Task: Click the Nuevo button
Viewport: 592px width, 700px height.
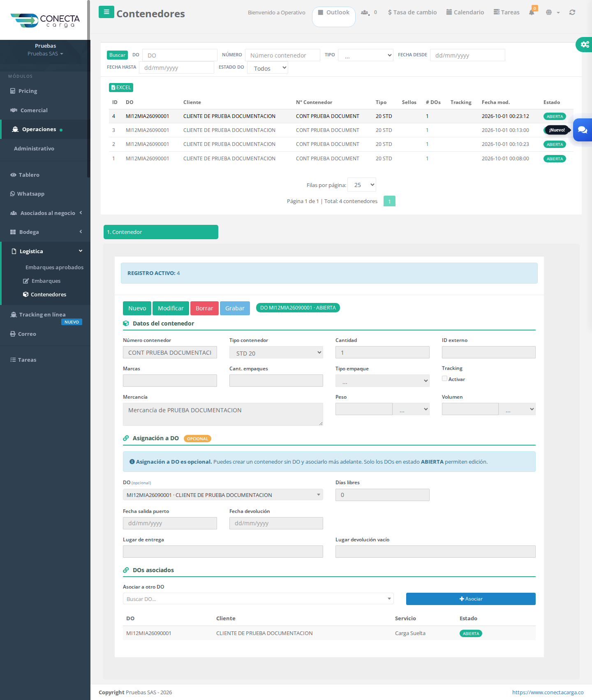Action: pyautogui.click(x=137, y=308)
